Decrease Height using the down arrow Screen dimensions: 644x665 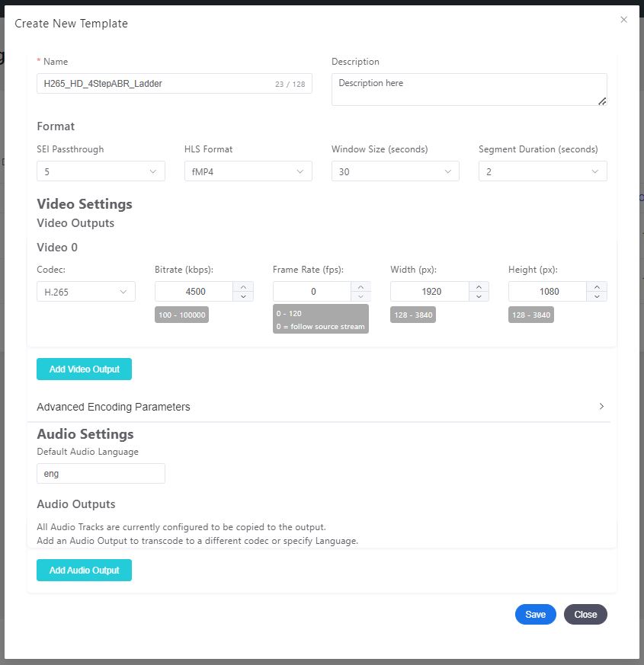coord(597,296)
